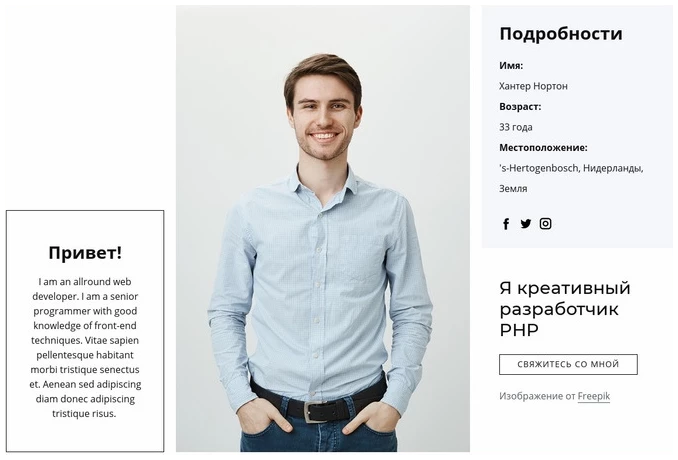
Task: Select the name Хантер Нортон
Action: 533,86
